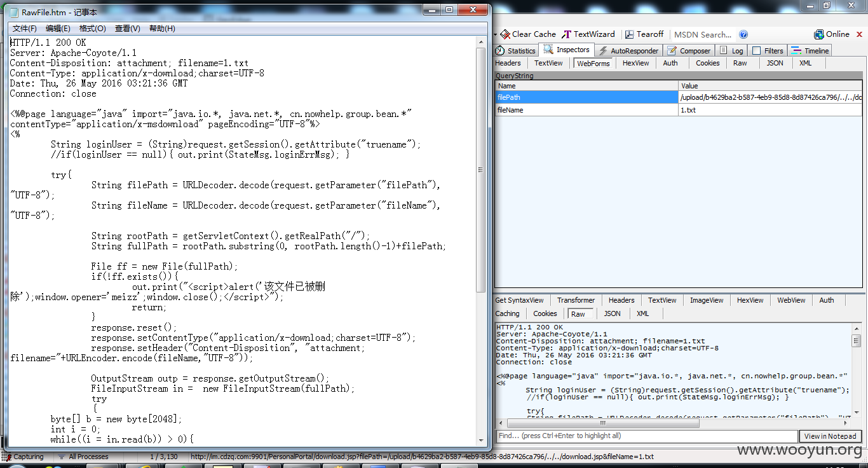The width and height of the screenshot is (868, 468).
Task: Click the filePath value starting /upload/b4629ba2
Action: coord(770,97)
